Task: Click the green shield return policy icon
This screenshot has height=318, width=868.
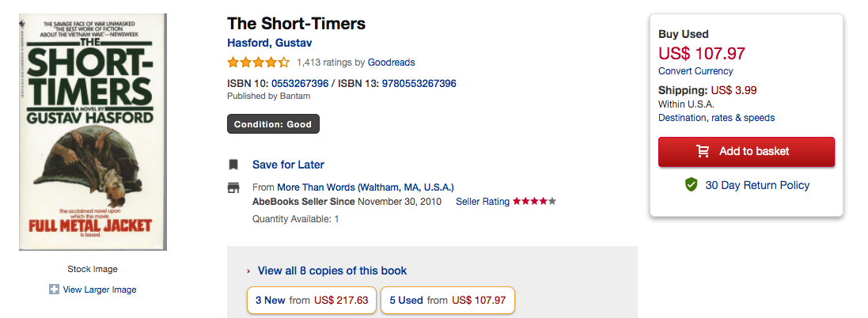Action: (691, 185)
